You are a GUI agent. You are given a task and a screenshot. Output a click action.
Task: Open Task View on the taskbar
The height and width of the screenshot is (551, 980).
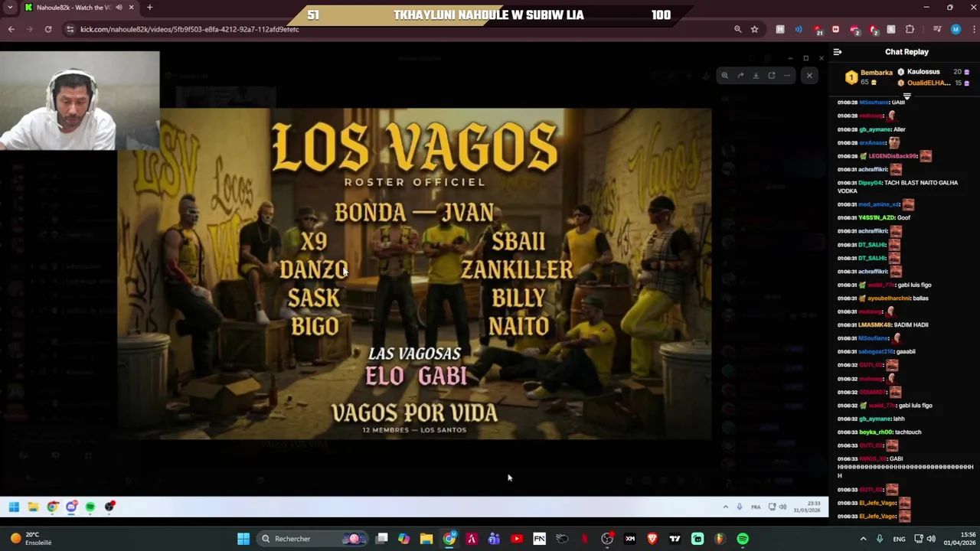tap(382, 539)
